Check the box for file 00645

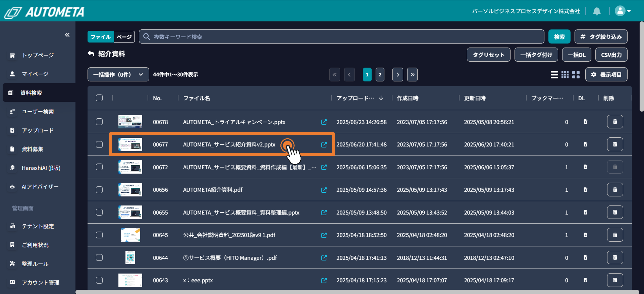[x=99, y=235]
